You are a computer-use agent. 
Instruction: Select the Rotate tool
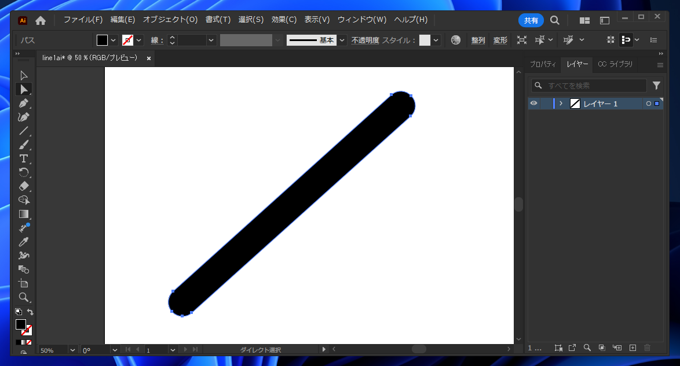tap(23, 173)
